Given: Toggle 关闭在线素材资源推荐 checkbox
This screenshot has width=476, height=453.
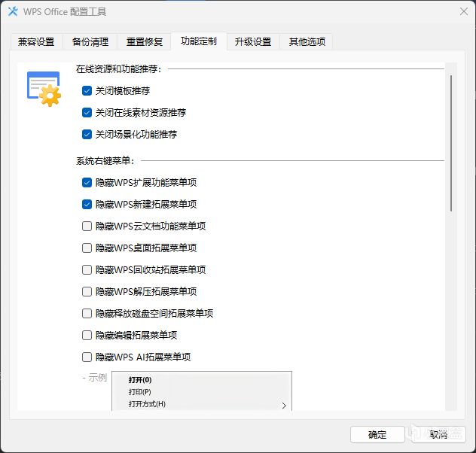Looking at the screenshot, I should pos(87,112).
